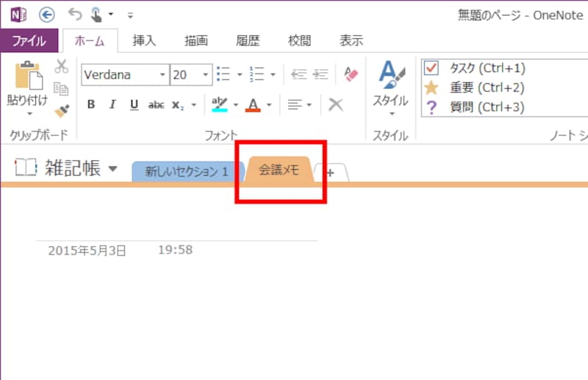Viewport: 588px width, 380px height.
Task: Open the Verdana font name dropdown
Action: (162, 75)
